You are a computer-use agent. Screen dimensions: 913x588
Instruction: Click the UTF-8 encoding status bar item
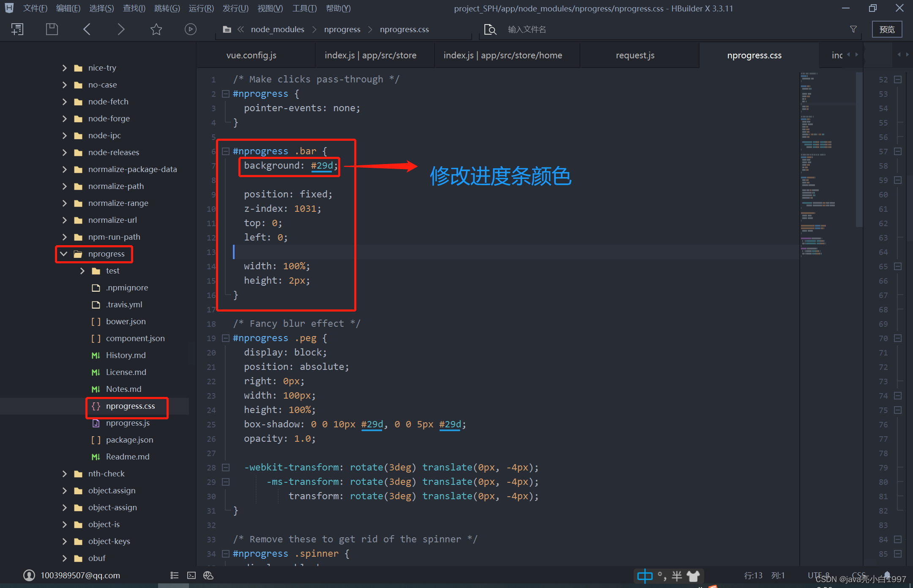(x=818, y=575)
